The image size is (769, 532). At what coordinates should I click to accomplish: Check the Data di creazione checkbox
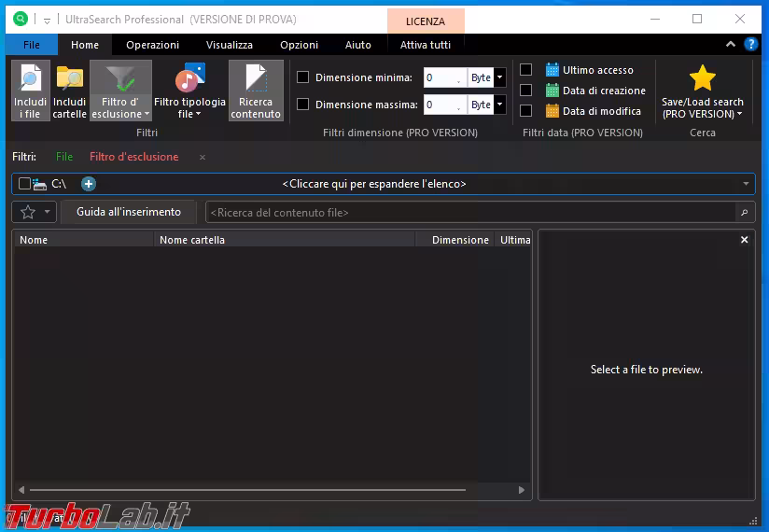[x=525, y=91]
